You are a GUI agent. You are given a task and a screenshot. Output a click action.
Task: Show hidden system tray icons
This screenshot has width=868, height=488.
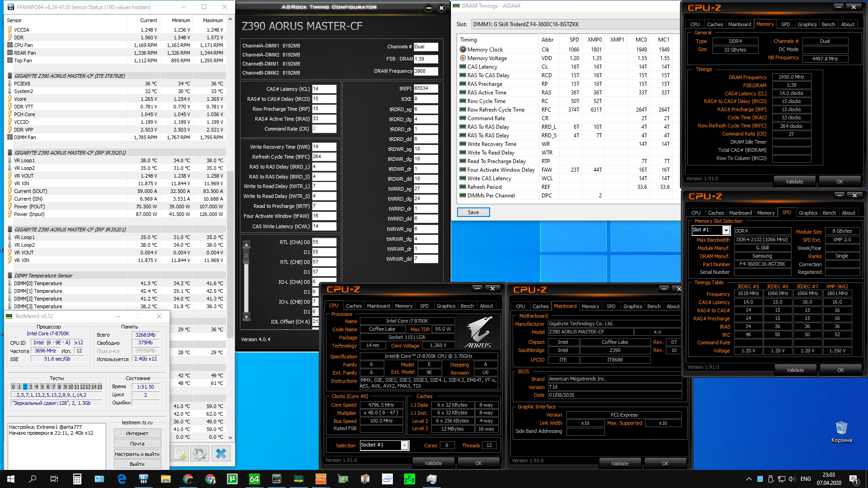[749, 479]
